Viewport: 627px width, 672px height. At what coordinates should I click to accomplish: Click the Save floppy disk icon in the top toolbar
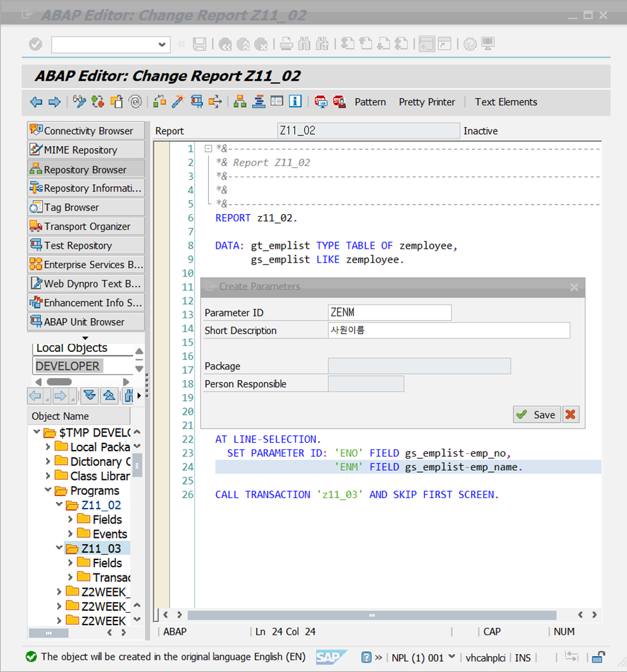pos(199,44)
